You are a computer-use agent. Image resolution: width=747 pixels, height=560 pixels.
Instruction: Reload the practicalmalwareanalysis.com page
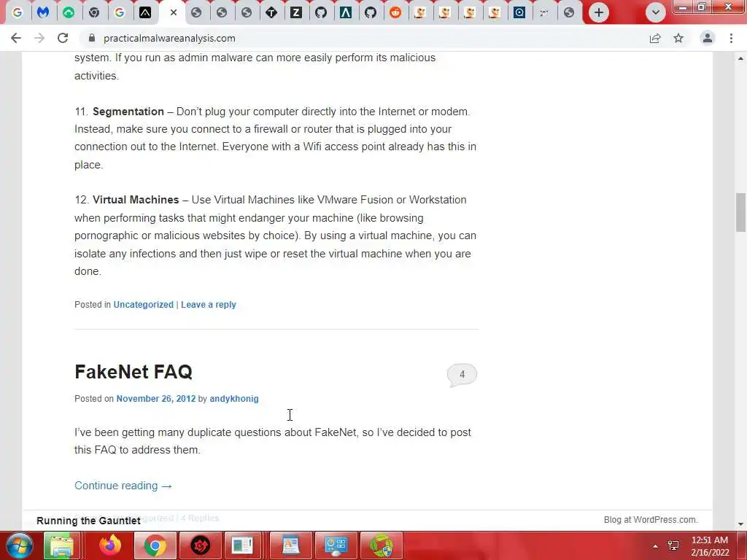63,38
